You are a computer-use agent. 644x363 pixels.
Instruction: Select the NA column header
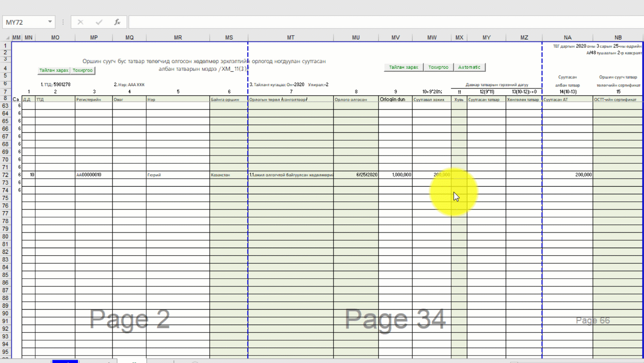[x=567, y=38]
